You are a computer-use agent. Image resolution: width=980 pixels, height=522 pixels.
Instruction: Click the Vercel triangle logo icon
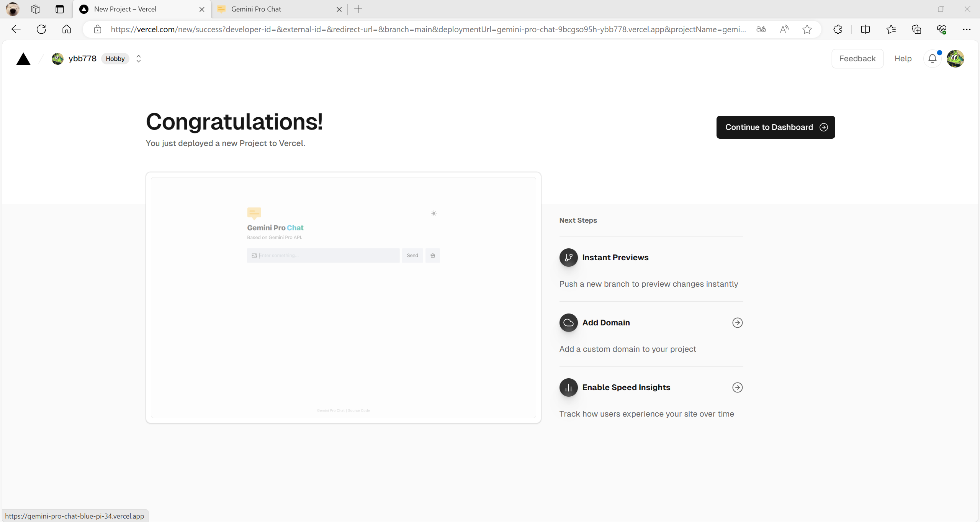coord(24,58)
